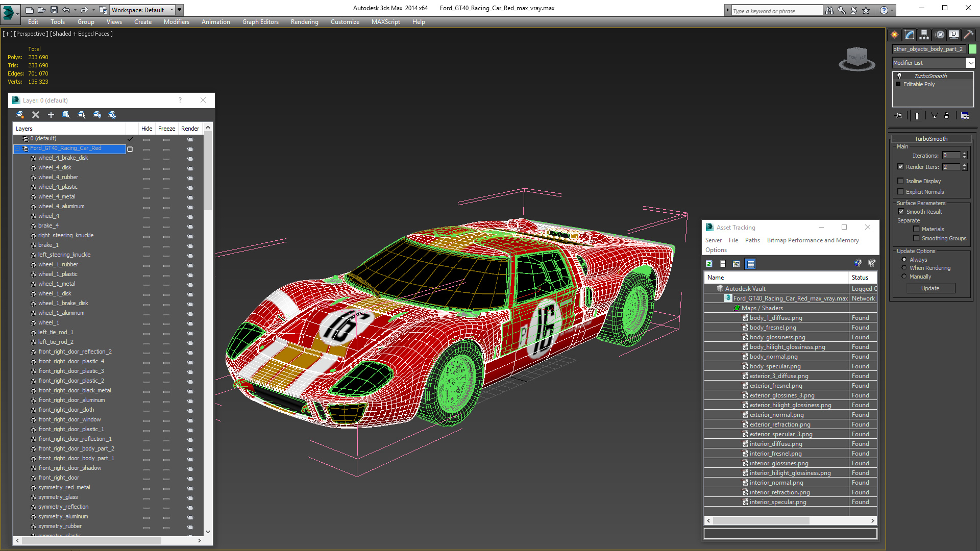Click the Asset Tracking horizontal scrollbar thumb

click(x=761, y=520)
